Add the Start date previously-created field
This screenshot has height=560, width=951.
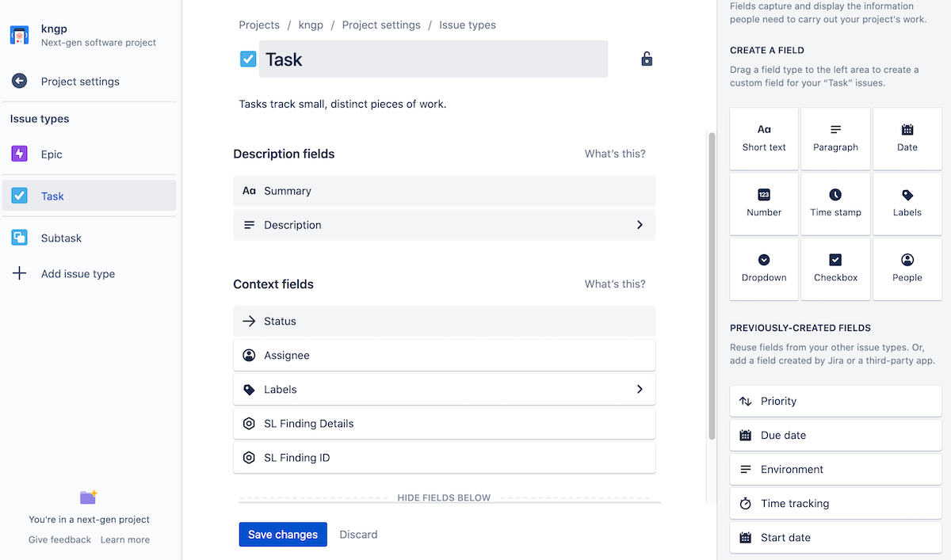tap(835, 537)
